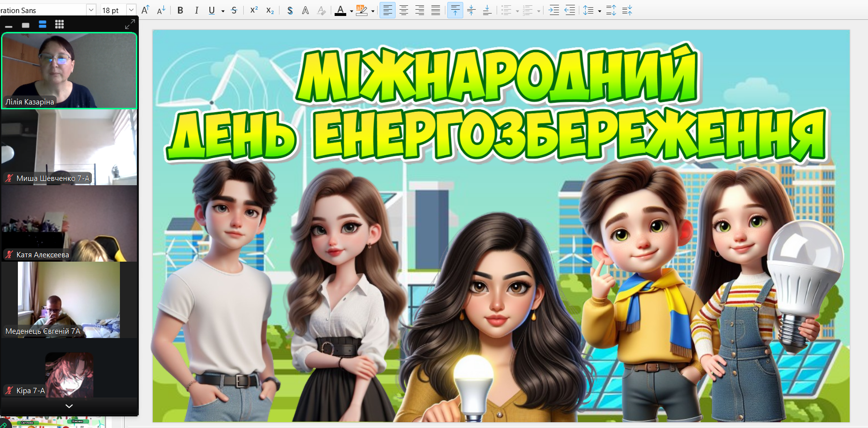Increase paragraph spacing
868x428 pixels.
[611, 10]
